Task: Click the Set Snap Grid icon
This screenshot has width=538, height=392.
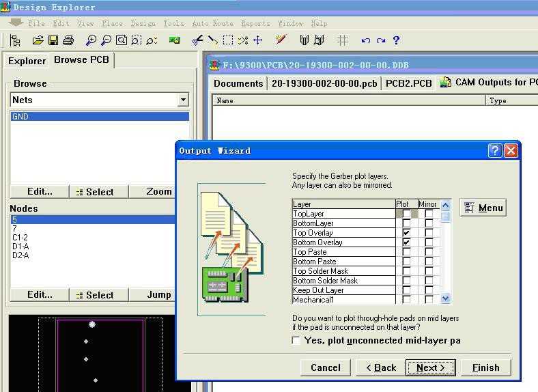Action: tap(343, 40)
